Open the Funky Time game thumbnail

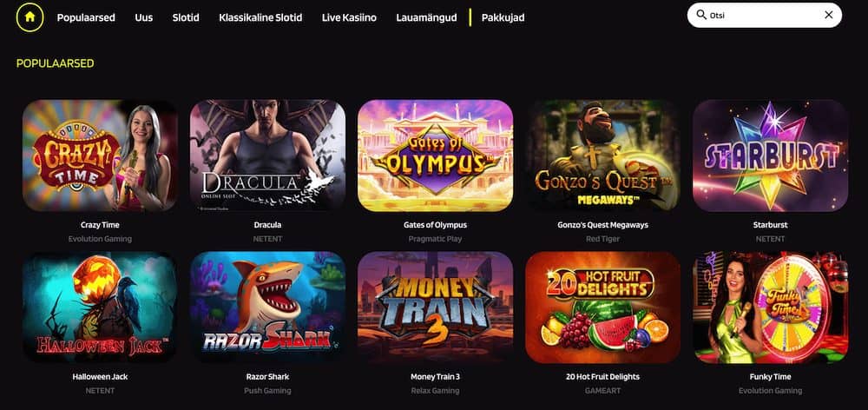pos(770,307)
